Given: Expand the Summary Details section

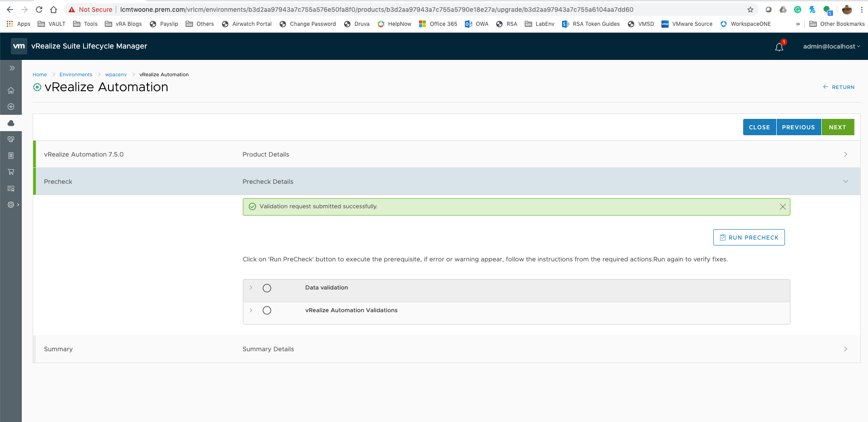Looking at the screenshot, I should [845, 349].
